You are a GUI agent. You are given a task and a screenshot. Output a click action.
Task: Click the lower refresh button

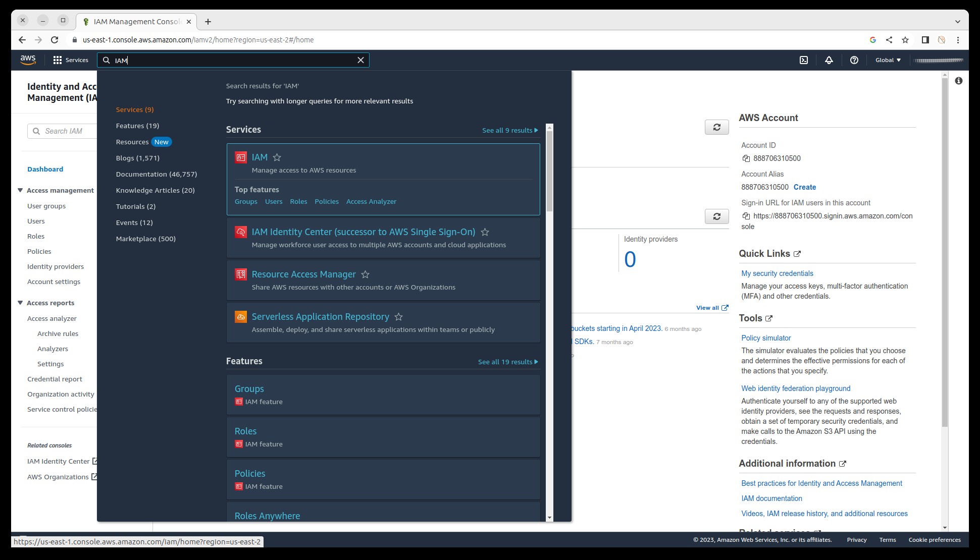[x=716, y=216]
